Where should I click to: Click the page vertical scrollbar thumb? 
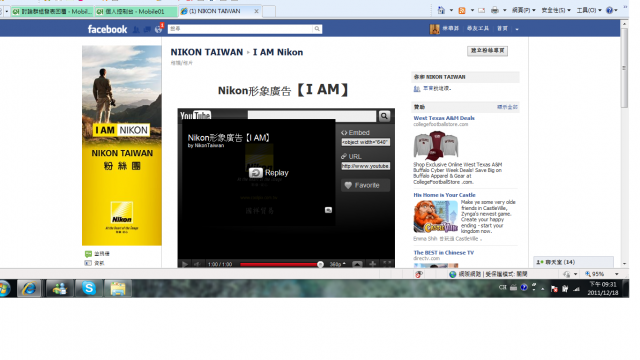pos(624,68)
